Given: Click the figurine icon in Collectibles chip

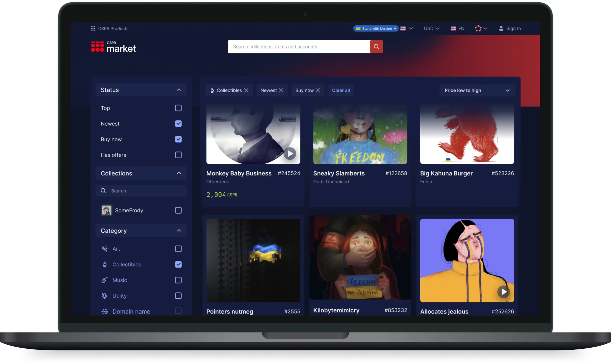Looking at the screenshot, I should (212, 90).
